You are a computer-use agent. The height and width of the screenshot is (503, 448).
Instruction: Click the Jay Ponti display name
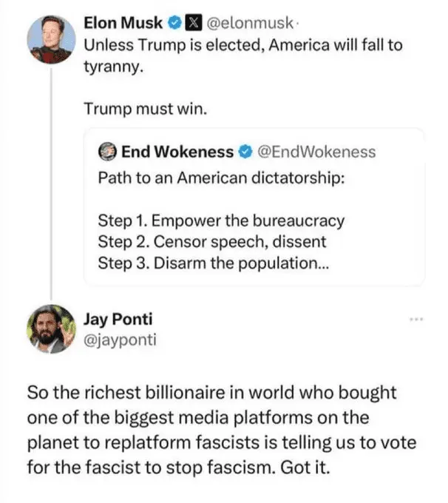click(x=118, y=320)
